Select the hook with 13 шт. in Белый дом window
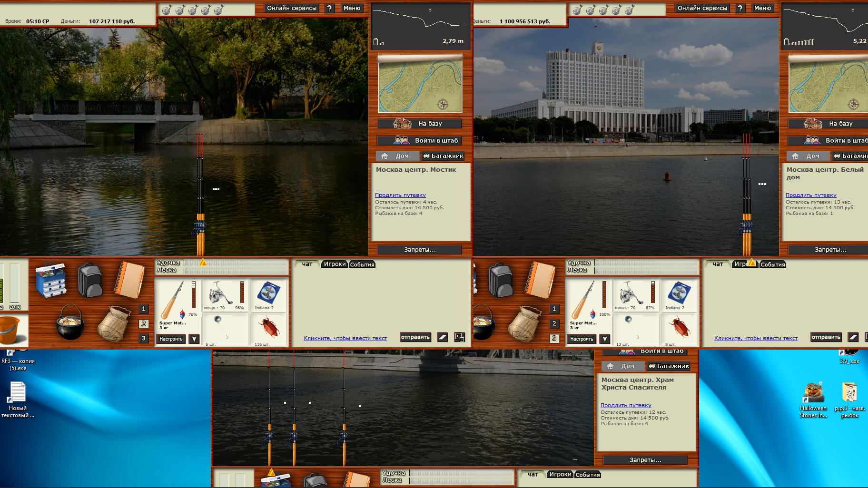The width and height of the screenshot is (868, 488). click(635, 330)
